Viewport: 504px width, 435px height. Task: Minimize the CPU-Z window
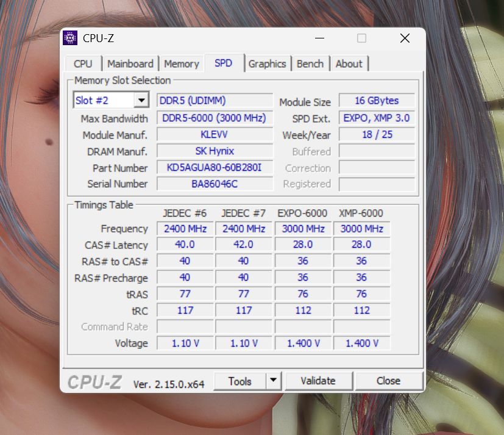coord(319,38)
